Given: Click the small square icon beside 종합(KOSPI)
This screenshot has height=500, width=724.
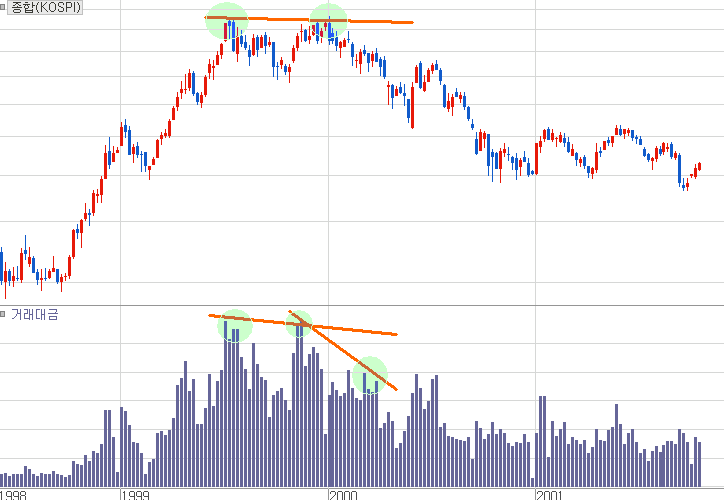Looking at the screenshot, I should 5,7.
